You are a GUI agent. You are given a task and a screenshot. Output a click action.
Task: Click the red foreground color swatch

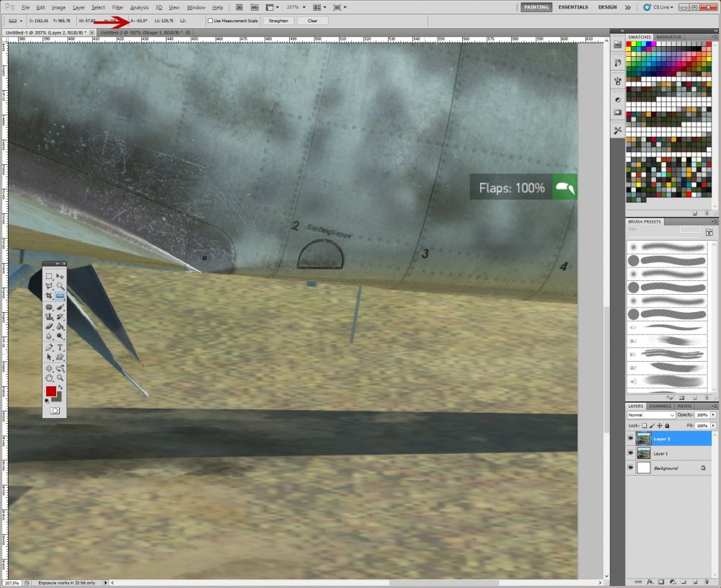[51, 391]
